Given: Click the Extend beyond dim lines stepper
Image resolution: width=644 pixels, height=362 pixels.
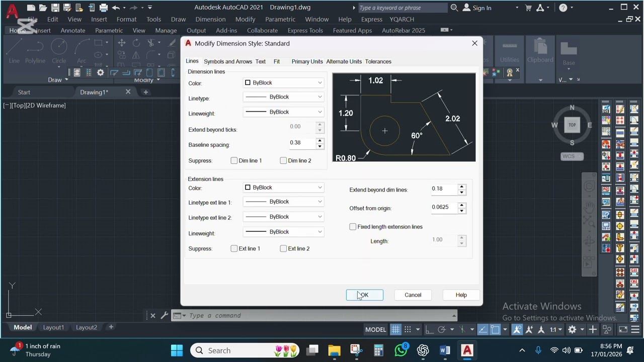Looking at the screenshot, I should click(x=461, y=190).
